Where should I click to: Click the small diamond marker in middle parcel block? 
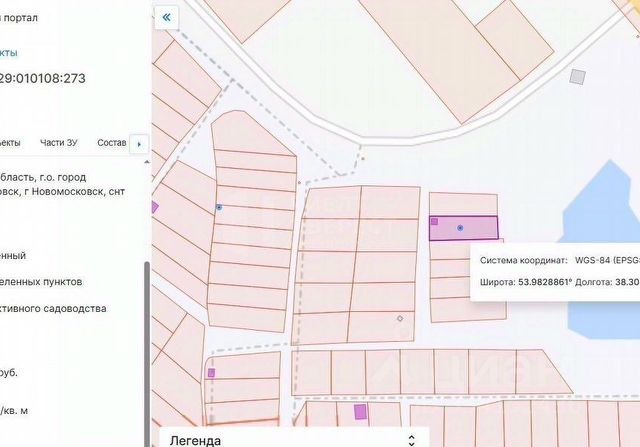coord(400,318)
